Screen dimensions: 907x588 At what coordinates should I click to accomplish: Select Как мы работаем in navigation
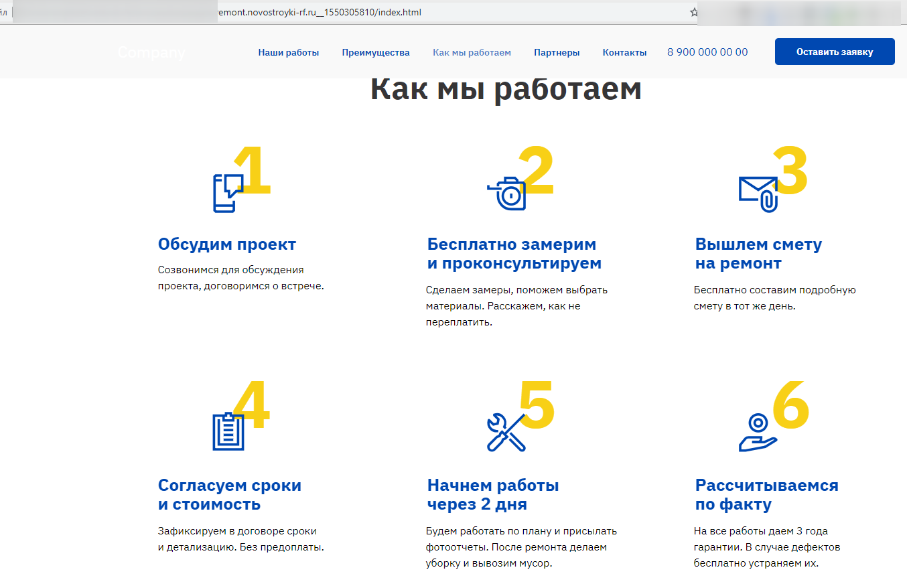[x=472, y=52]
